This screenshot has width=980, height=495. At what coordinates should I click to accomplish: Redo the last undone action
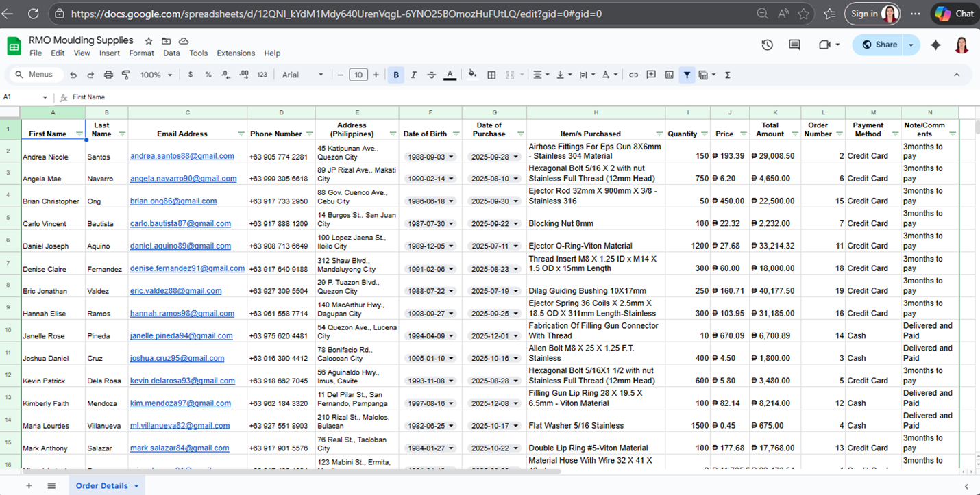tap(90, 75)
